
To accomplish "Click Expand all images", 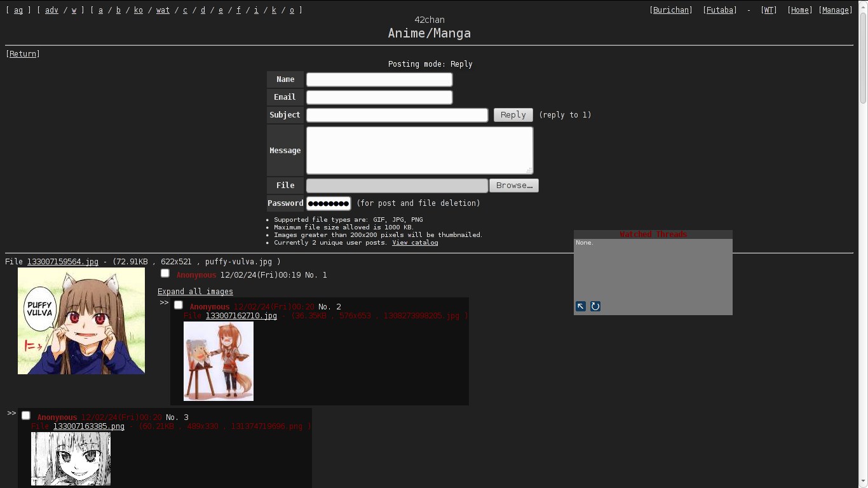I will 195,292.
